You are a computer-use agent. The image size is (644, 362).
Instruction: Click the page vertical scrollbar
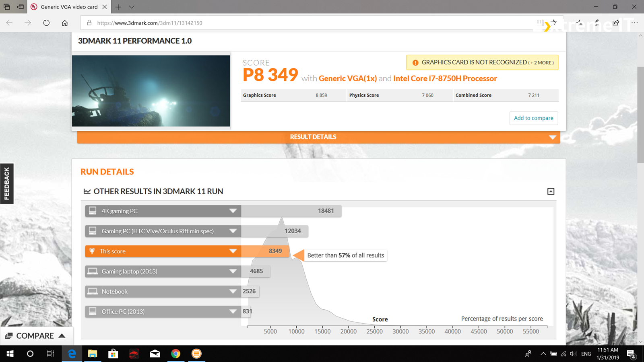coord(640,115)
